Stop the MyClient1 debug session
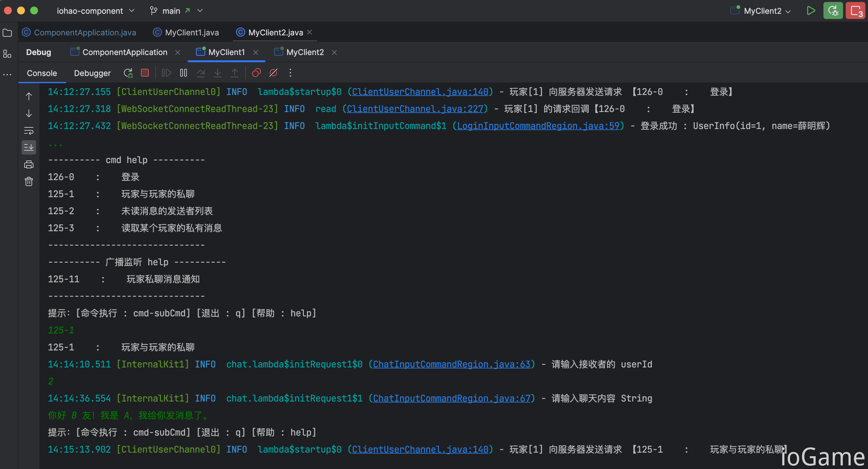This screenshot has width=868, height=469. click(x=145, y=73)
